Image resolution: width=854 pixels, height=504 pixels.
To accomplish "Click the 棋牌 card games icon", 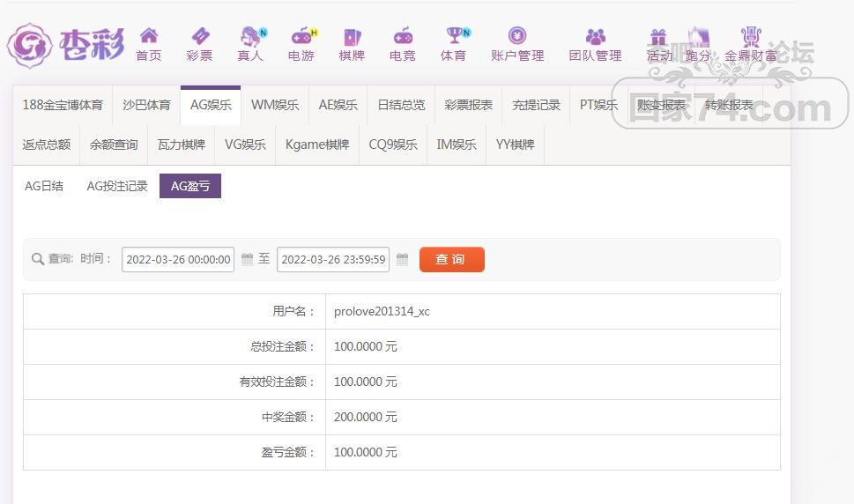I will pyautogui.click(x=352, y=37).
